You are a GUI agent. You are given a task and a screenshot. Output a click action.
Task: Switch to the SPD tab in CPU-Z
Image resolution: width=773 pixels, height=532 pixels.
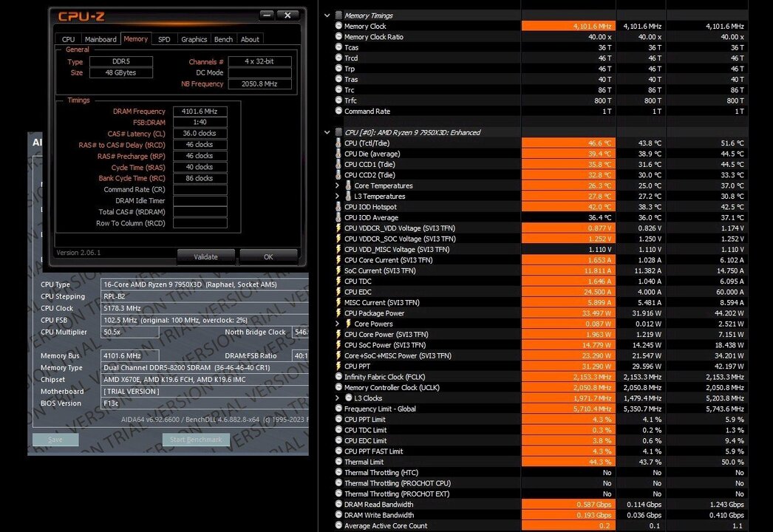point(164,39)
